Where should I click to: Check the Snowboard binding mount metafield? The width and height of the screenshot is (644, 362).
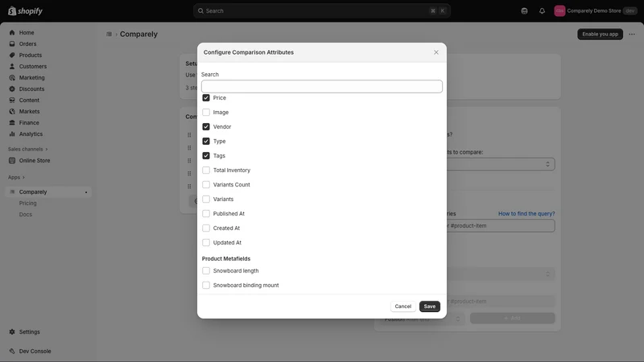pos(206,286)
